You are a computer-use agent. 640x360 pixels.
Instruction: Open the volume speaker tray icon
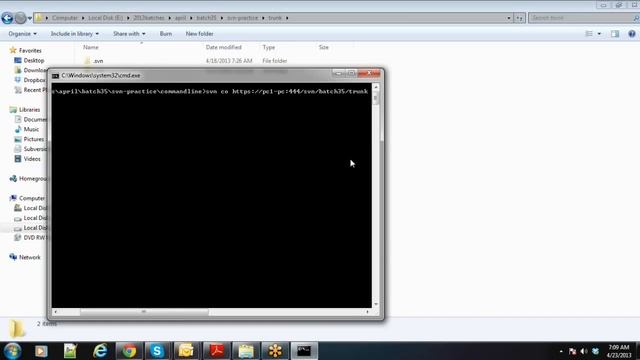[x=584, y=351]
